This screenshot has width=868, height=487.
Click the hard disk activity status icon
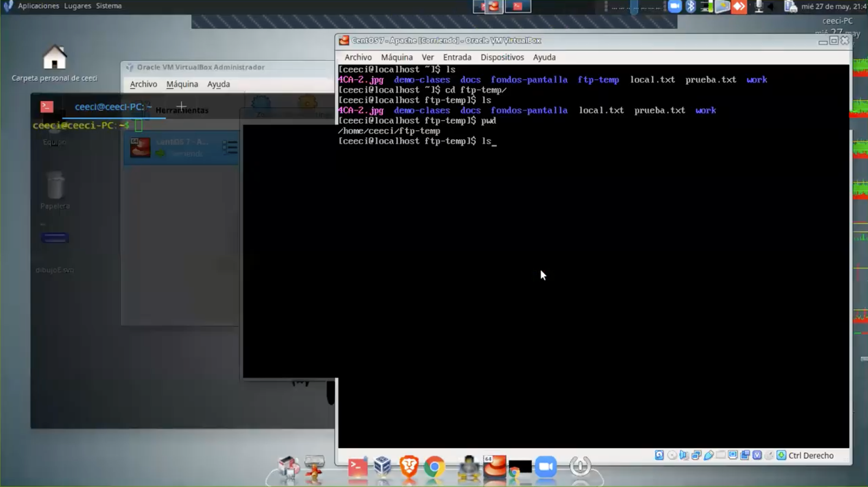[659, 456]
